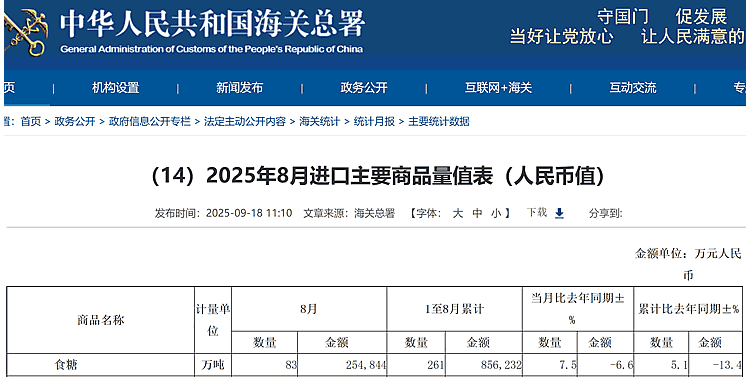Click the 首页 breadcrumb link
The height and width of the screenshot is (380, 750).
coord(31,122)
